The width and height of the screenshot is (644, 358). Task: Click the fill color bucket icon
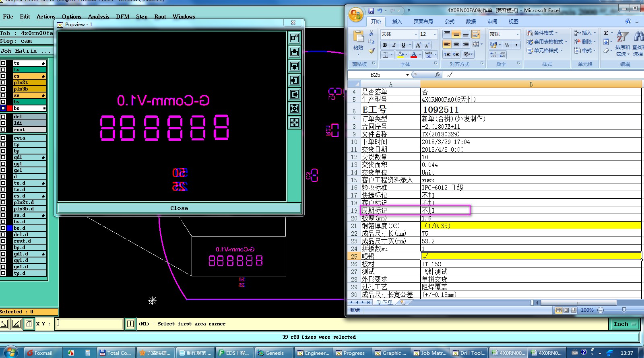pos(400,54)
